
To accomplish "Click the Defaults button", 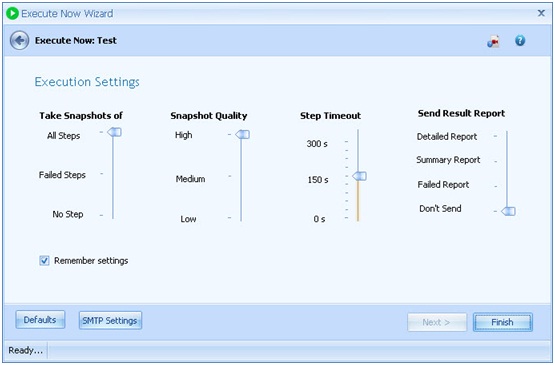I will pyautogui.click(x=40, y=320).
